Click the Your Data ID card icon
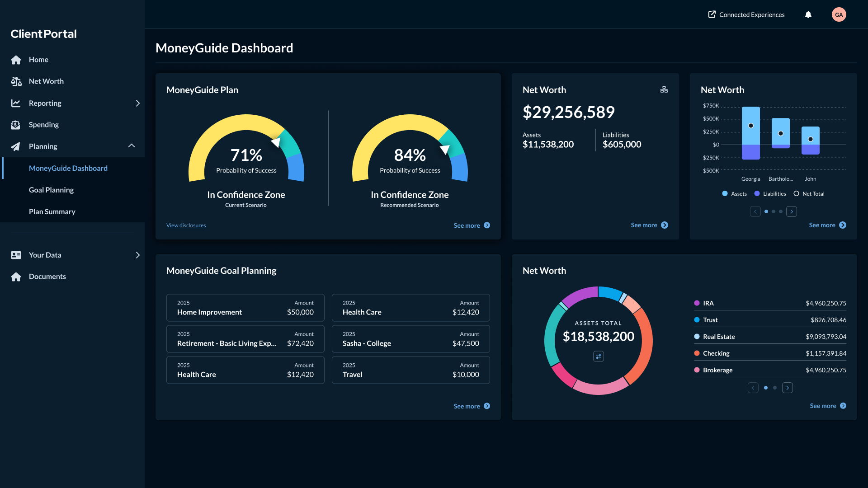The image size is (868, 488). (16, 255)
